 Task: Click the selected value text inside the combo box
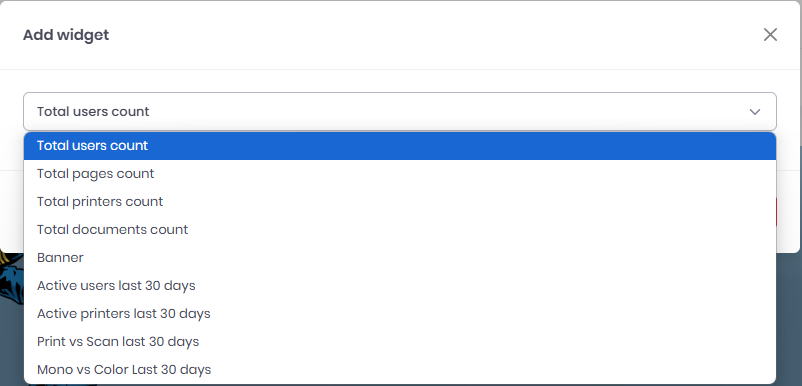tap(93, 111)
